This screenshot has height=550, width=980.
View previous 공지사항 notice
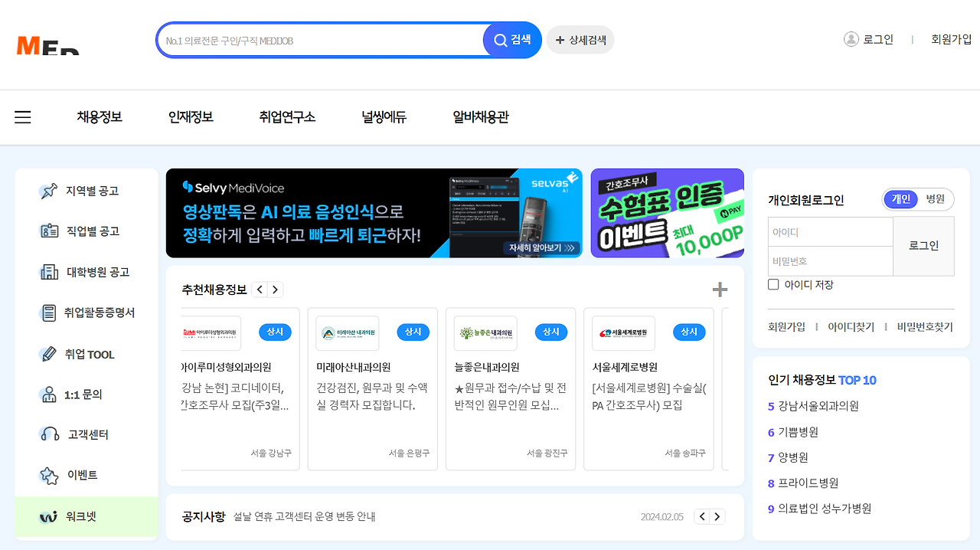tap(702, 516)
